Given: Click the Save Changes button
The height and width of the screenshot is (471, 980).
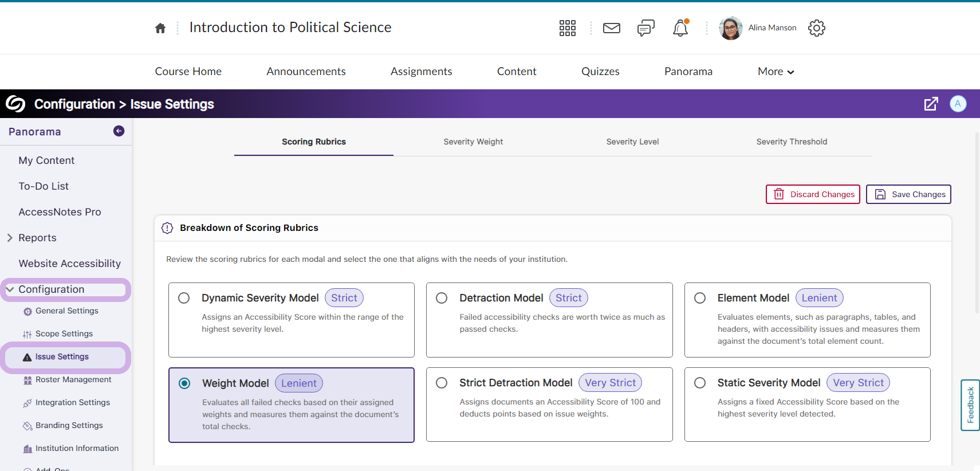Looking at the screenshot, I should point(908,194).
